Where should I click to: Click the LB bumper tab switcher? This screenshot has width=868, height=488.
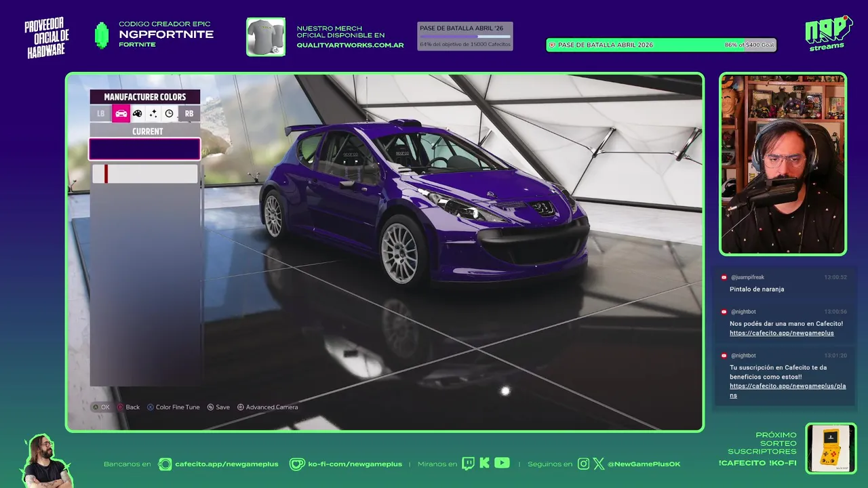(101, 113)
